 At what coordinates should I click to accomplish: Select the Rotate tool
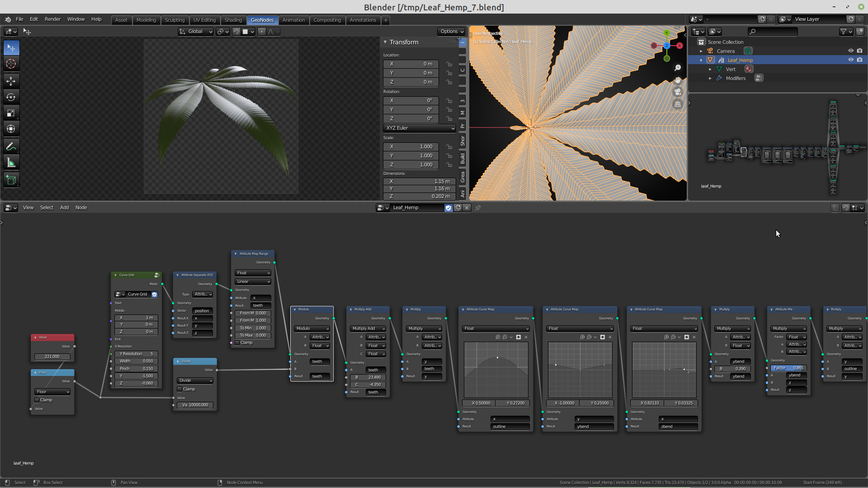[x=11, y=97]
